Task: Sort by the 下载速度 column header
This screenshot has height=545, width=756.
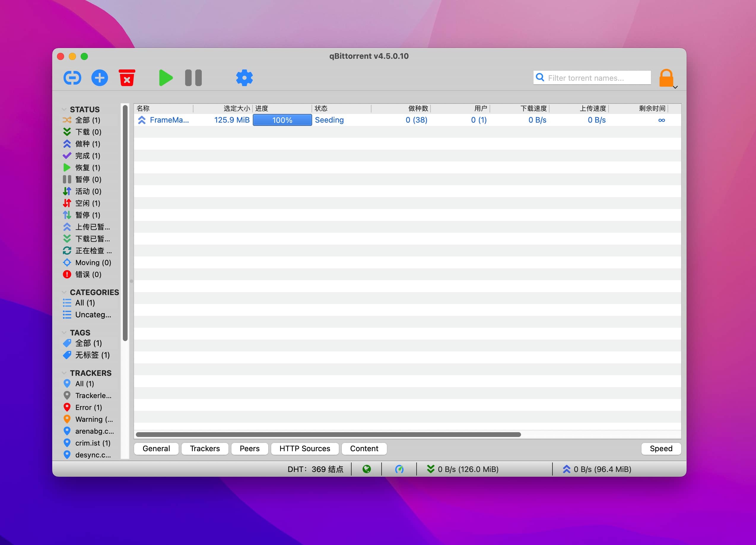Action: [519, 108]
